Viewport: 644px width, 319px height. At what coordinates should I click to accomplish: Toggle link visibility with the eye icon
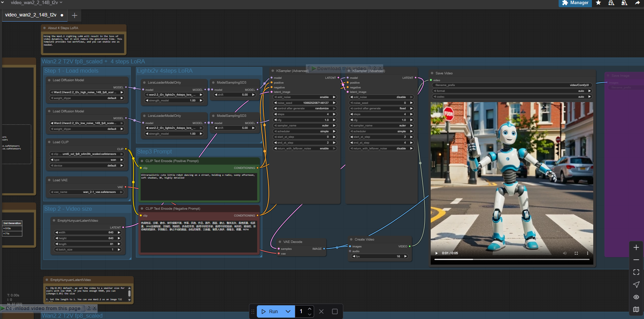click(x=636, y=297)
